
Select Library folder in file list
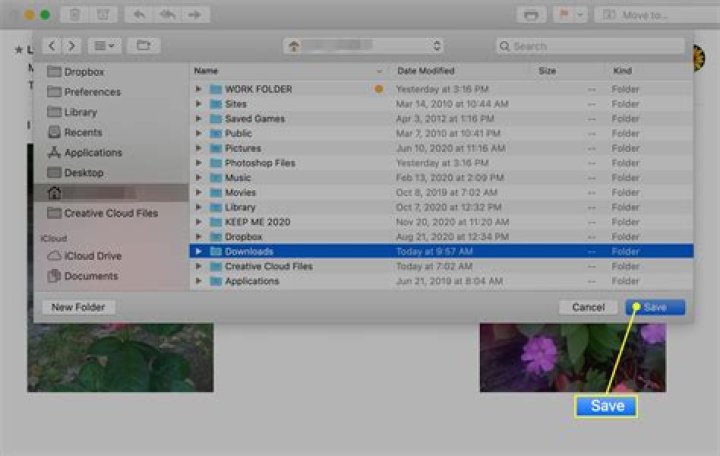[441, 207]
